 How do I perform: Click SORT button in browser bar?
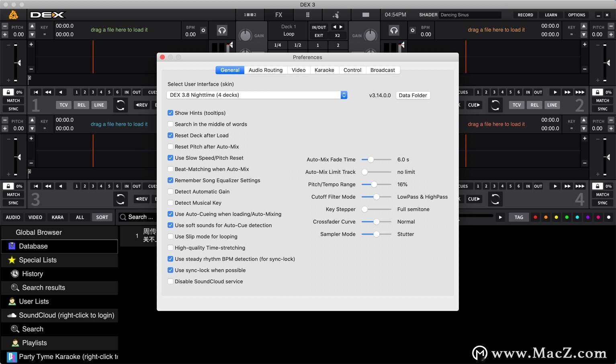(102, 218)
